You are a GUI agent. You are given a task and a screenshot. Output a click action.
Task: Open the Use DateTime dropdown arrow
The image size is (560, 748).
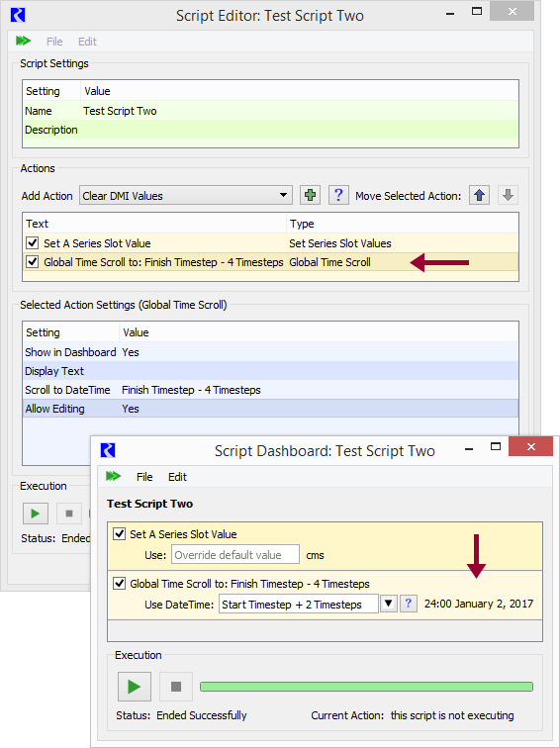tap(388, 604)
